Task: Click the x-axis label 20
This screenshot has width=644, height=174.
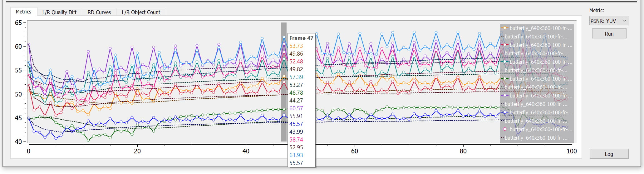Action: (137, 151)
